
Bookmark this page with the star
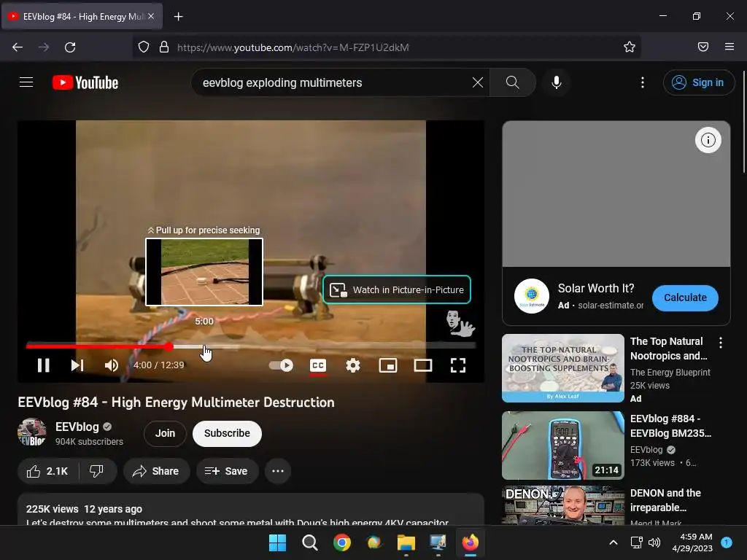point(630,47)
